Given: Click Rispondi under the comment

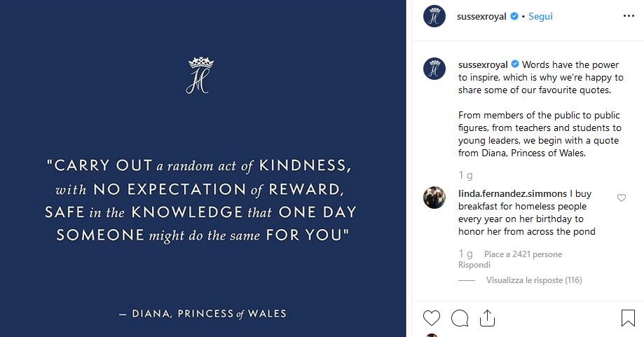Looking at the screenshot, I should point(474,265).
